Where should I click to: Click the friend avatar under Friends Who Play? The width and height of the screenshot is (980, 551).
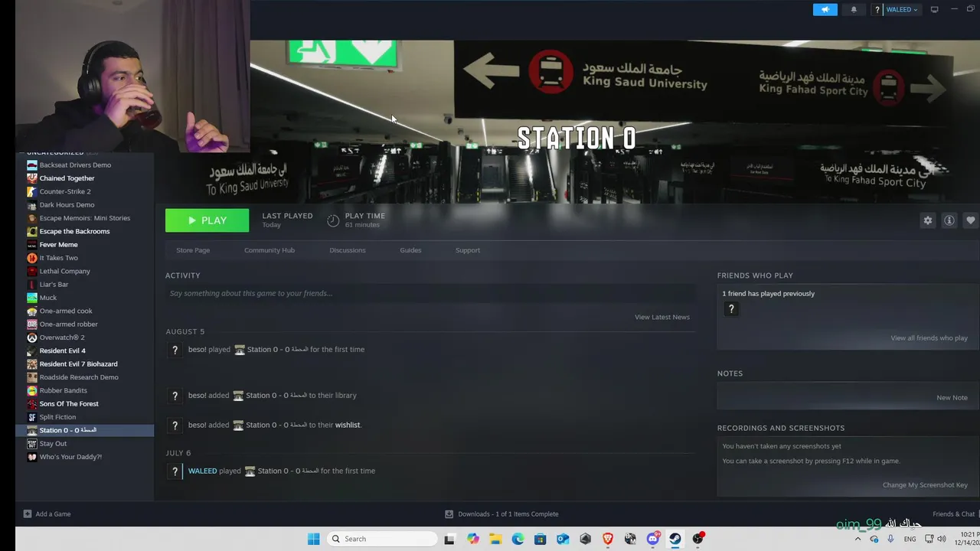[x=731, y=309]
